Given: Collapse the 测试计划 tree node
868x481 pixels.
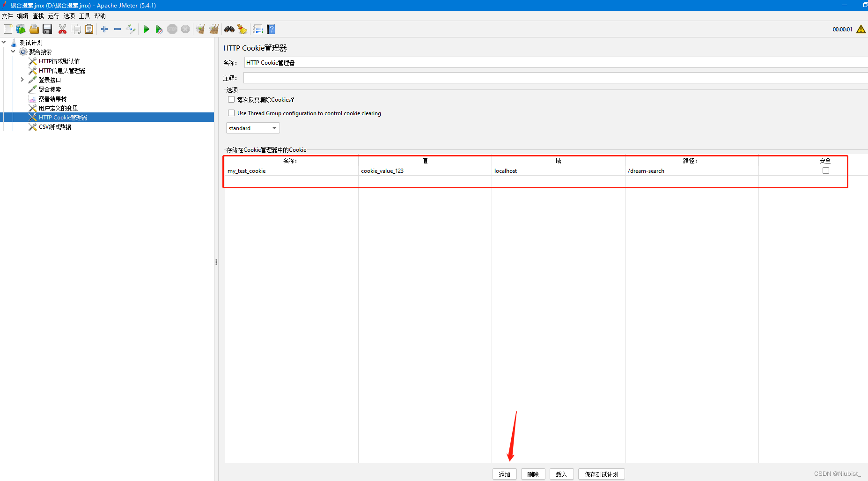Looking at the screenshot, I should (x=4, y=42).
